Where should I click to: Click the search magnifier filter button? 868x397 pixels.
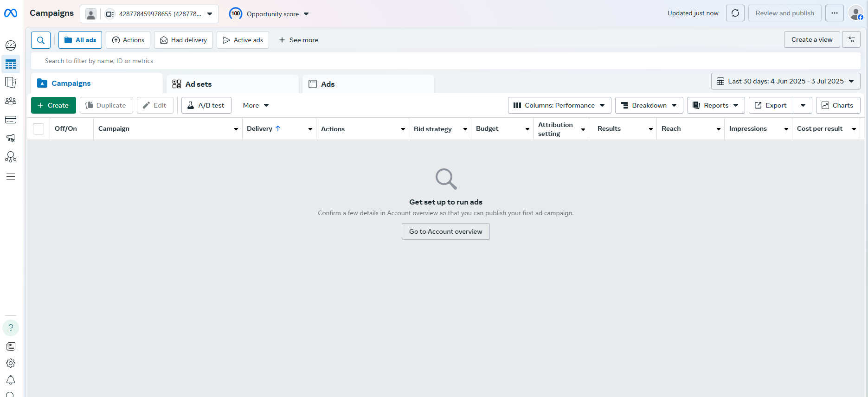pyautogui.click(x=41, y=40)
